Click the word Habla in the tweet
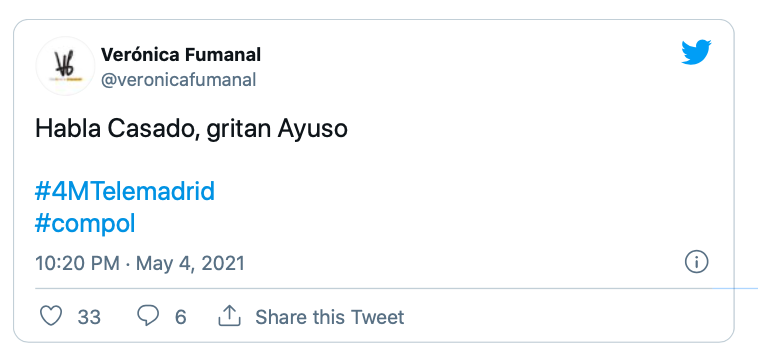 (x=68, y=129)
